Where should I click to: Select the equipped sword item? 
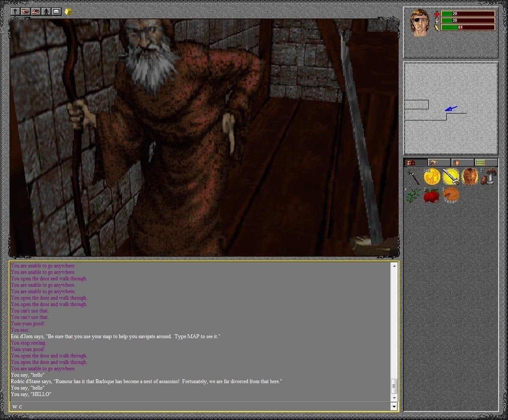(451, 177)
